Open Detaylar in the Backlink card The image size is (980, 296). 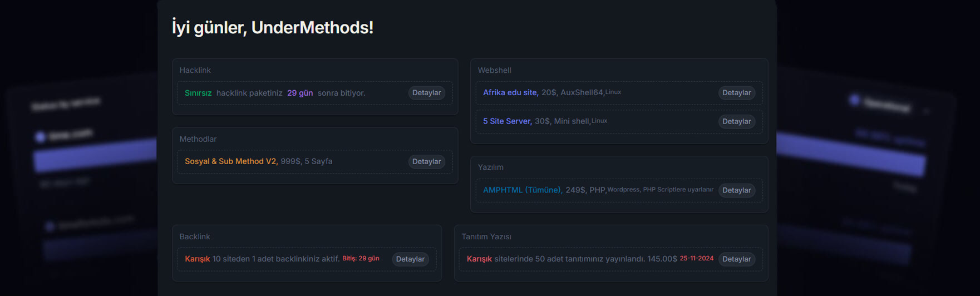pos(410,259)
